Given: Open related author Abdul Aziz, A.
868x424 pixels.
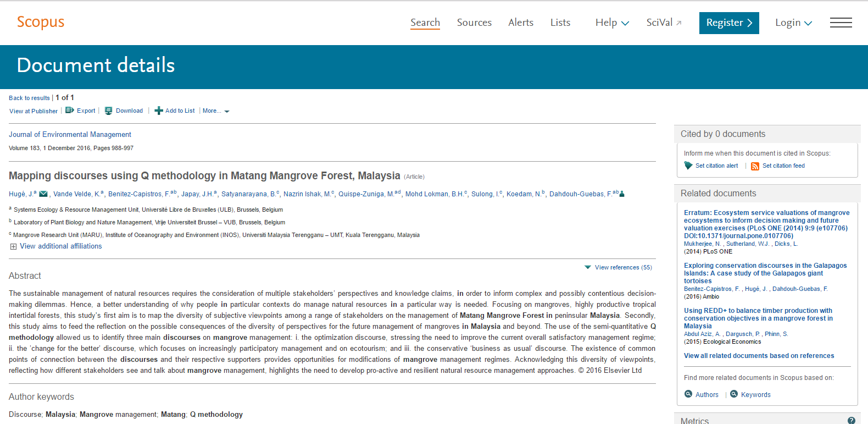Looking at the screenshot, I should point(702,334).
